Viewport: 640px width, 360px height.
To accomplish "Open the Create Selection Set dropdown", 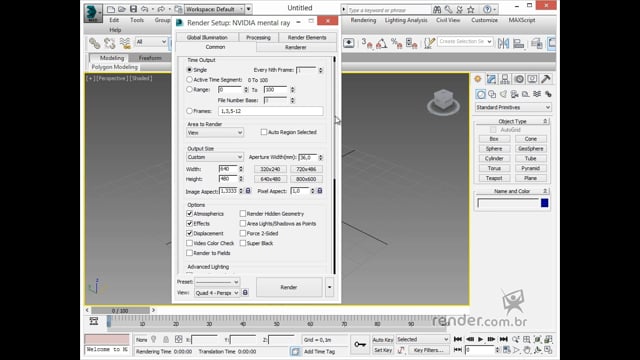I will [x=465, y=42].
